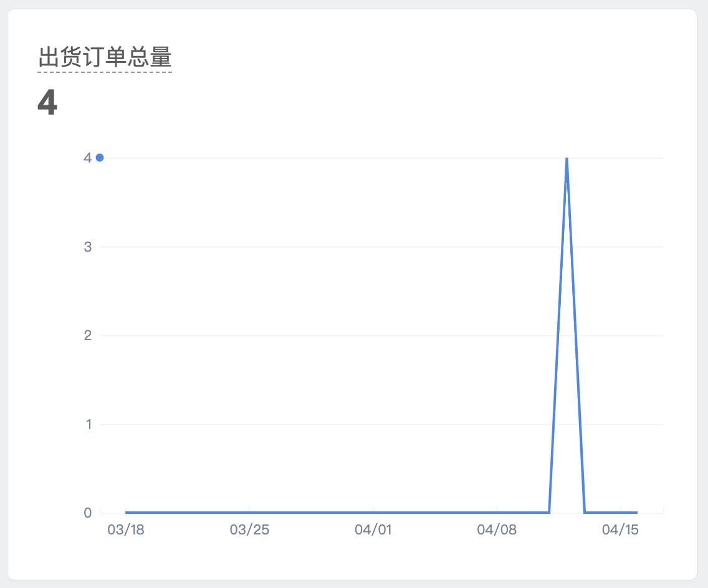Click the flat line above 03/25
Viewport: 708px width, 588px height.
coord(249,513)
